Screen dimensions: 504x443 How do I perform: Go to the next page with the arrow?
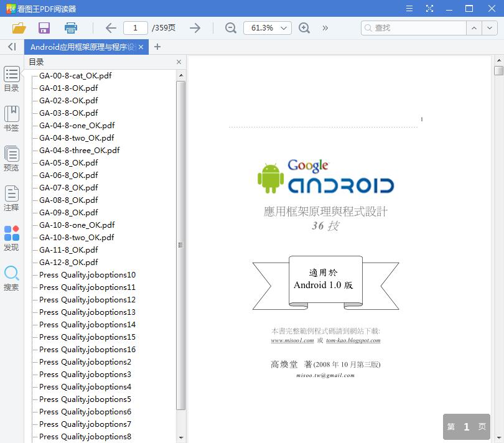point(195,28)
